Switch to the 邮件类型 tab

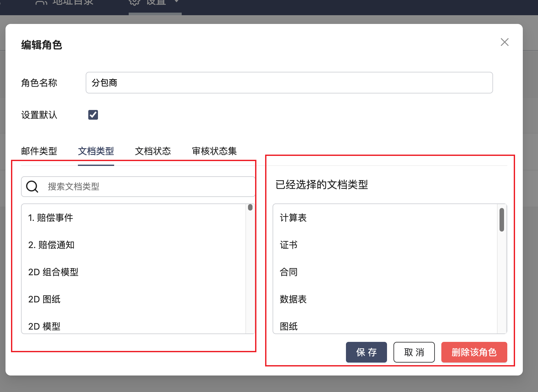[x=39, y=151]
